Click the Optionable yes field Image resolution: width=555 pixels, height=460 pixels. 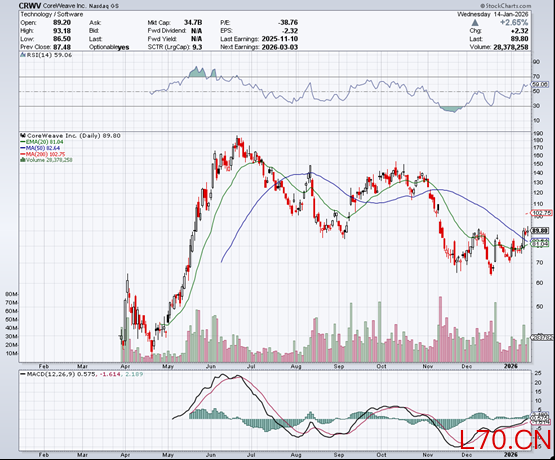pos(109,47)
